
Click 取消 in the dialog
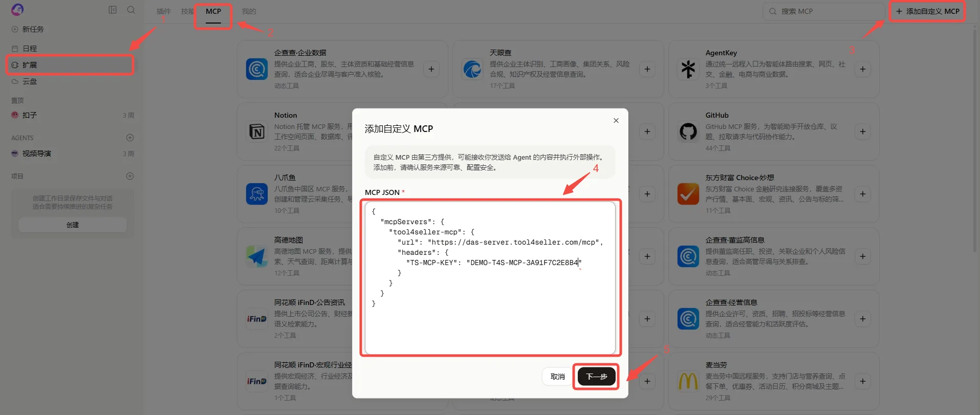pyautogui.click(x=557, y=377)
